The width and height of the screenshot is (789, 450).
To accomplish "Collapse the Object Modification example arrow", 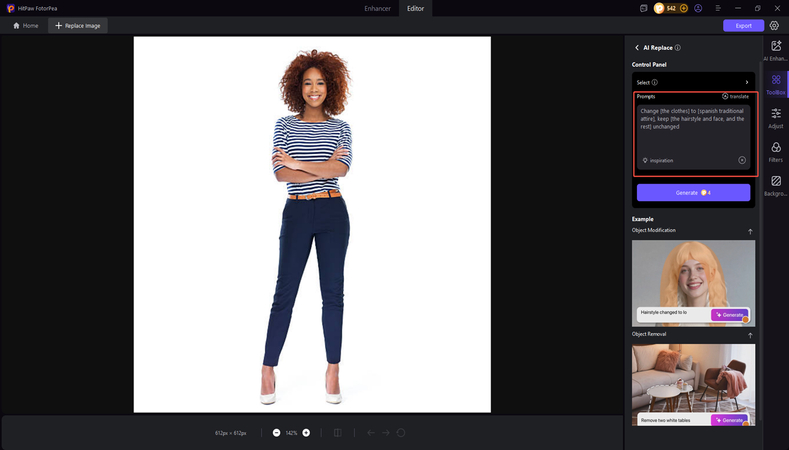I will (750, 231).
